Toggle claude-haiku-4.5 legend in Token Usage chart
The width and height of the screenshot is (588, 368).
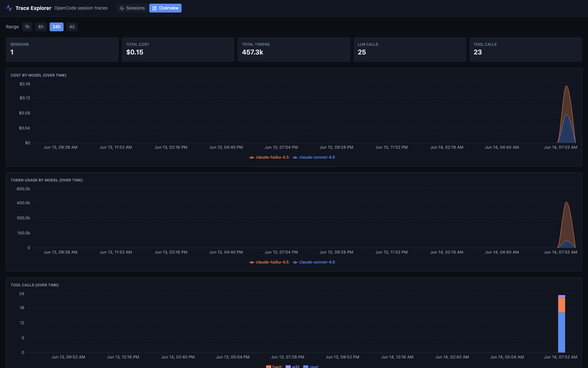coord(269,262)
